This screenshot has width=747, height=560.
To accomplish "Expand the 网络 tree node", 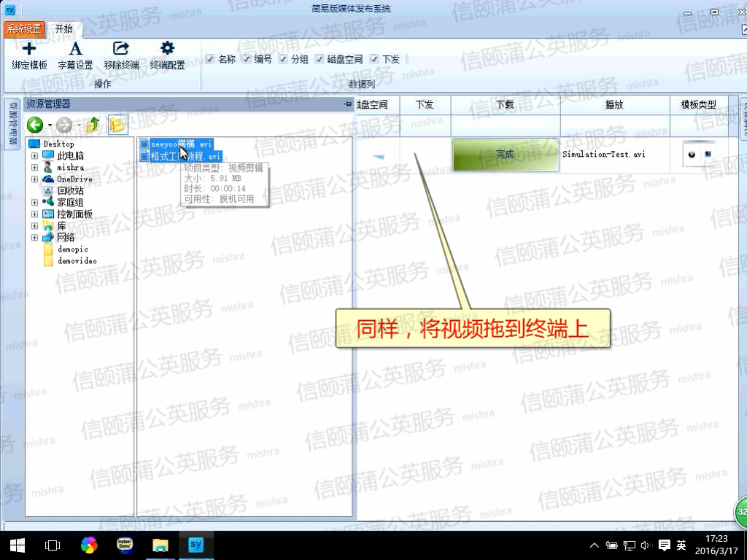I will coord(34,238).
